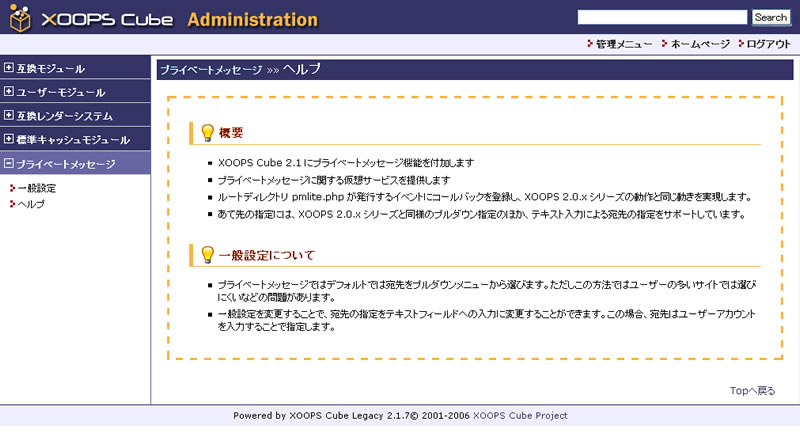The height and width of the screenshot is (437, 800).
Task: Click bullet text about 仮想サービスを提供します
Action: (334, 180)
